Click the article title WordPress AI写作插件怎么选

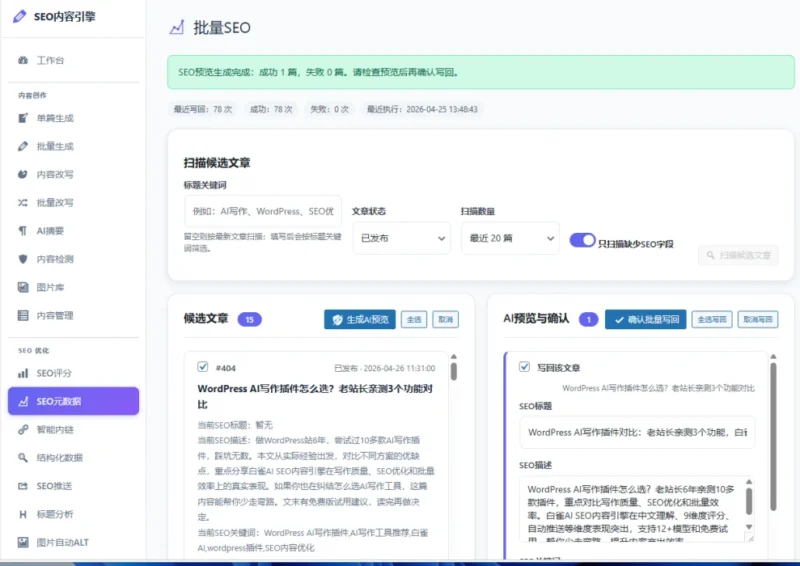tap(315, 397)
